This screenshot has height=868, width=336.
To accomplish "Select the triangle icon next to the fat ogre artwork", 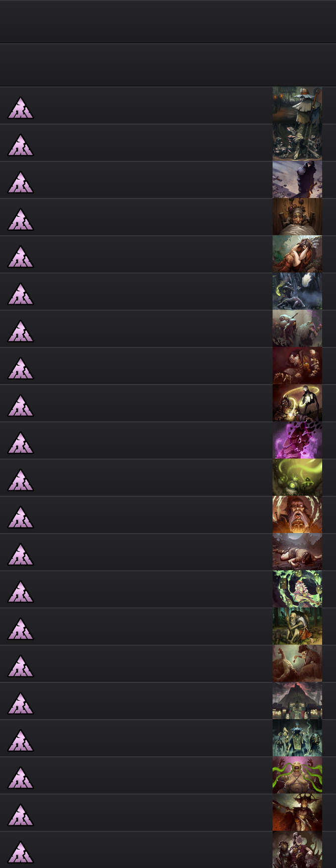I will [20, 778].
